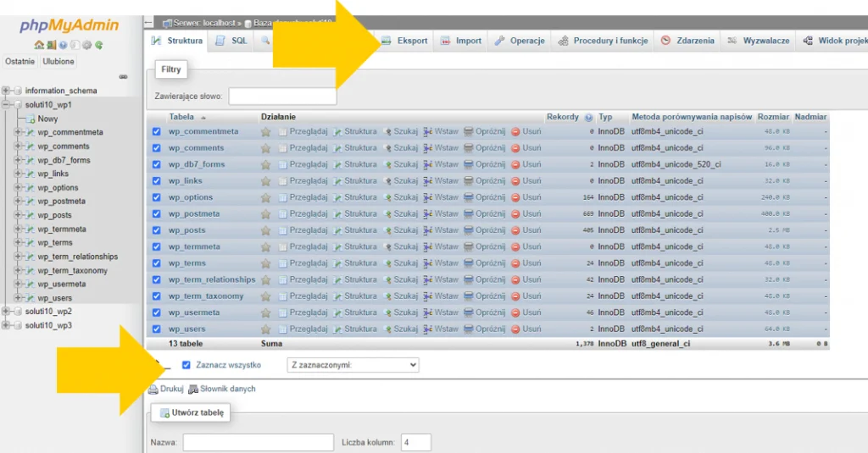
Task: Click the red Usuń icon for wp_db7_forms
Action: [515, 164]
